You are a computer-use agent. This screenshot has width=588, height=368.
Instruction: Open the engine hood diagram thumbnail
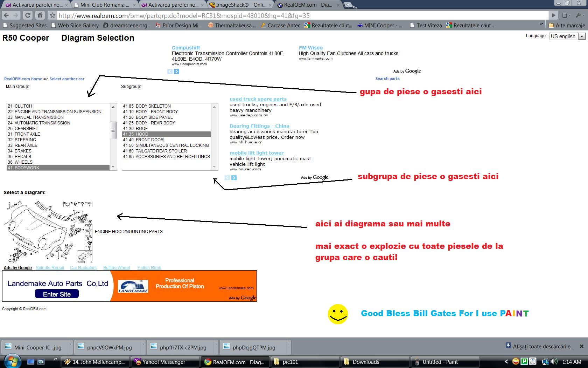48,232
